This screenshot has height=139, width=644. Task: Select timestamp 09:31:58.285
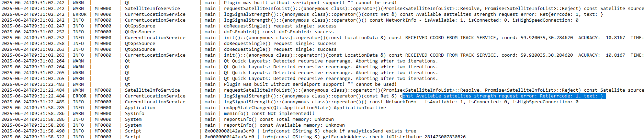pos(33,108)
